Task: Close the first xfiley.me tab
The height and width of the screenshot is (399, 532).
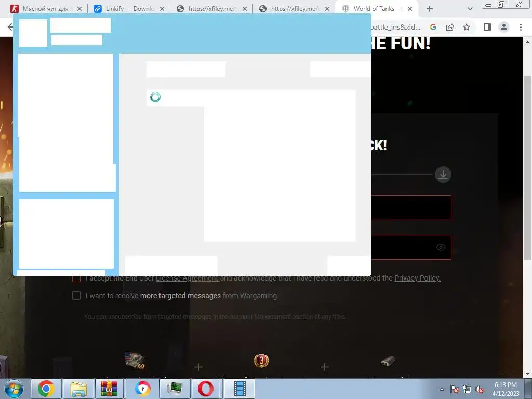Action: (x=245, y=9)
